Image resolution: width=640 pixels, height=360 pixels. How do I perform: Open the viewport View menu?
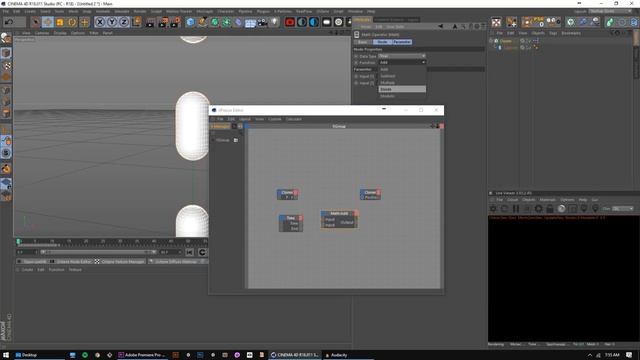26,33
